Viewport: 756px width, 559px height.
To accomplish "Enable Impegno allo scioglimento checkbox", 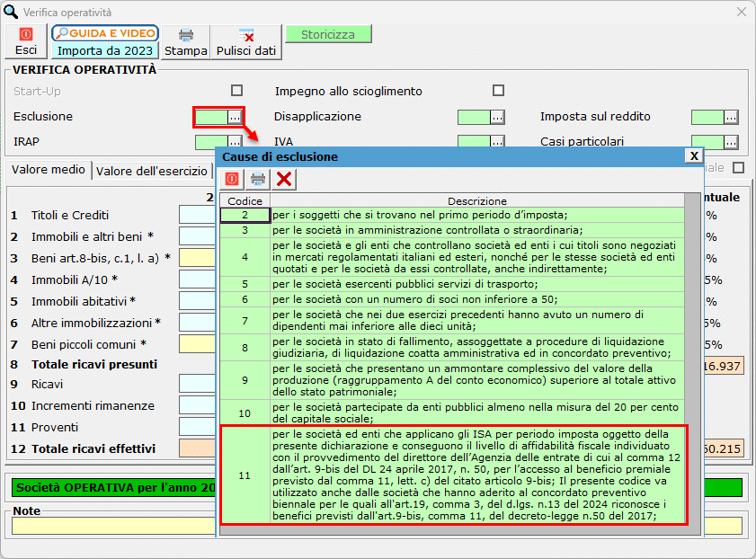I will click(x=498, y=91).
